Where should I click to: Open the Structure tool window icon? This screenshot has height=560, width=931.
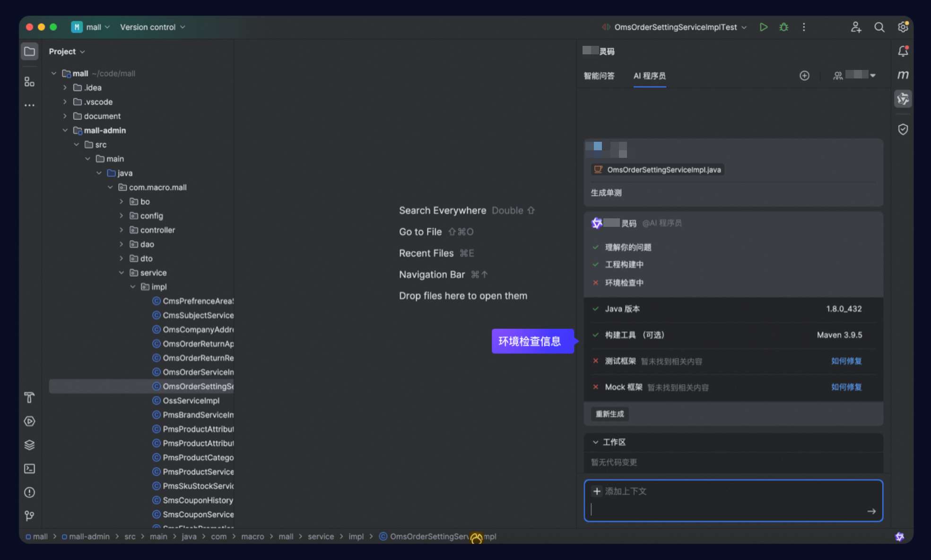coord(29,82)
